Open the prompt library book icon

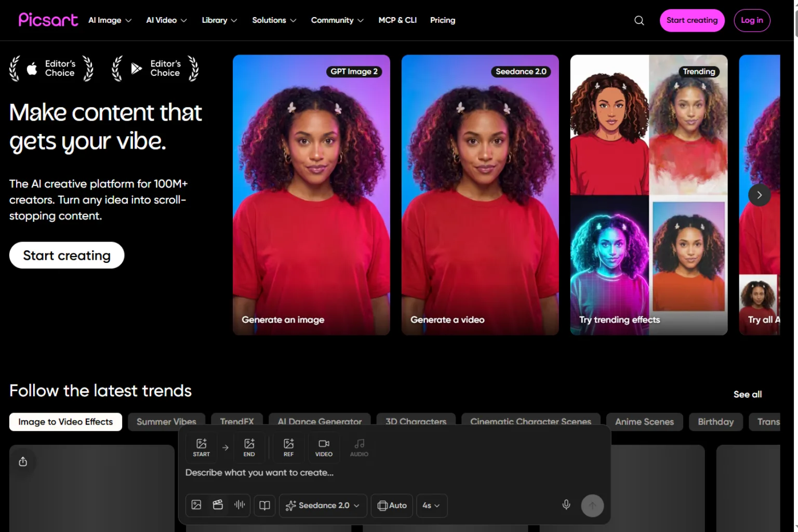pyautogui.click(x=264, y=505)
